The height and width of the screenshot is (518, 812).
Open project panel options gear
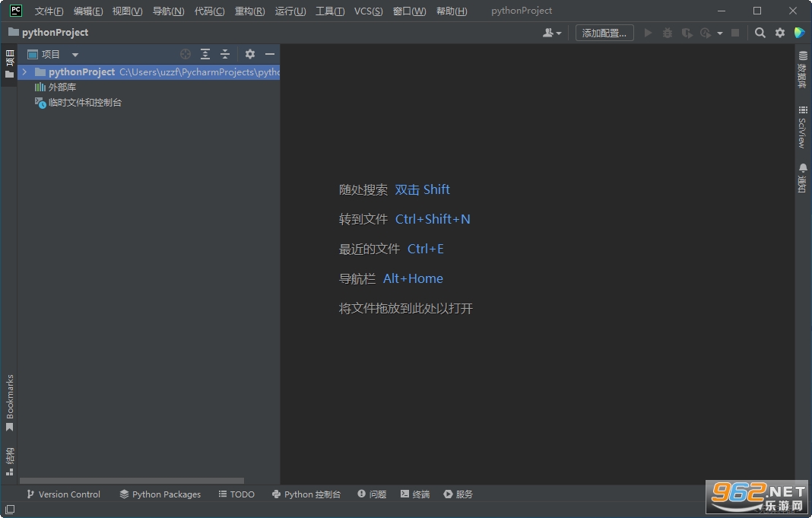coord(250,54)
